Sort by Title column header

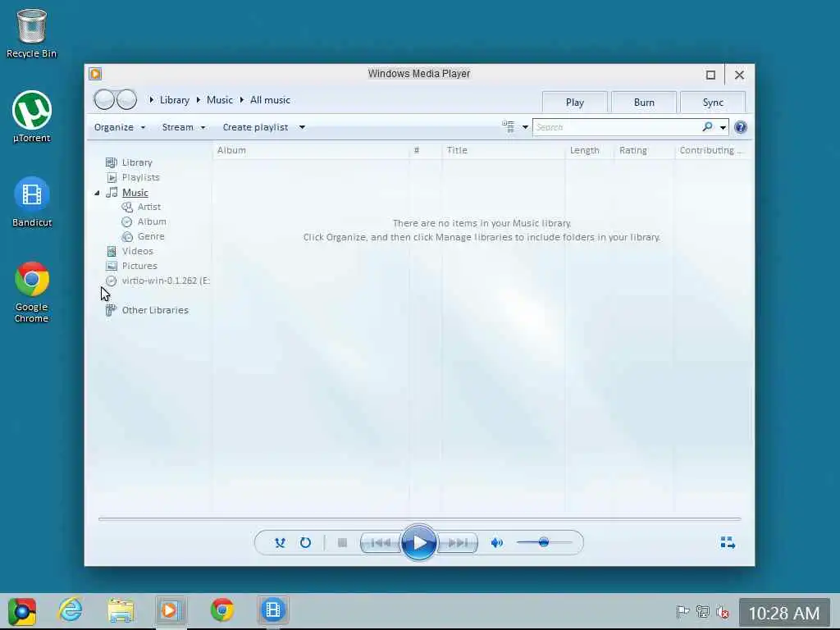tap(503, 151)
